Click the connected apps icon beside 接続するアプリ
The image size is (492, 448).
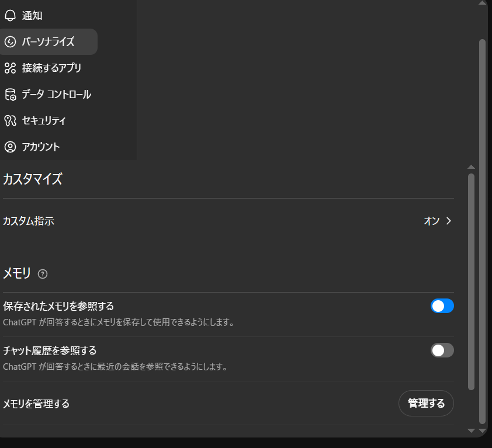point(10,68)
